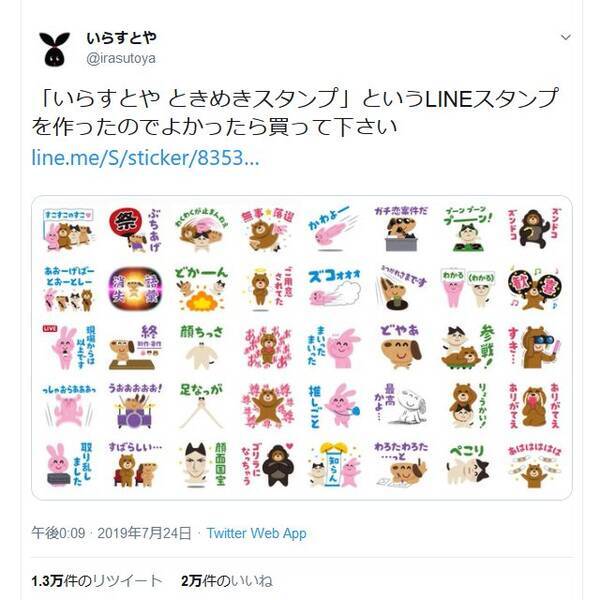Click the どやあ smug dog sticker
Screen dimensions: 600x600
(400, 347)
